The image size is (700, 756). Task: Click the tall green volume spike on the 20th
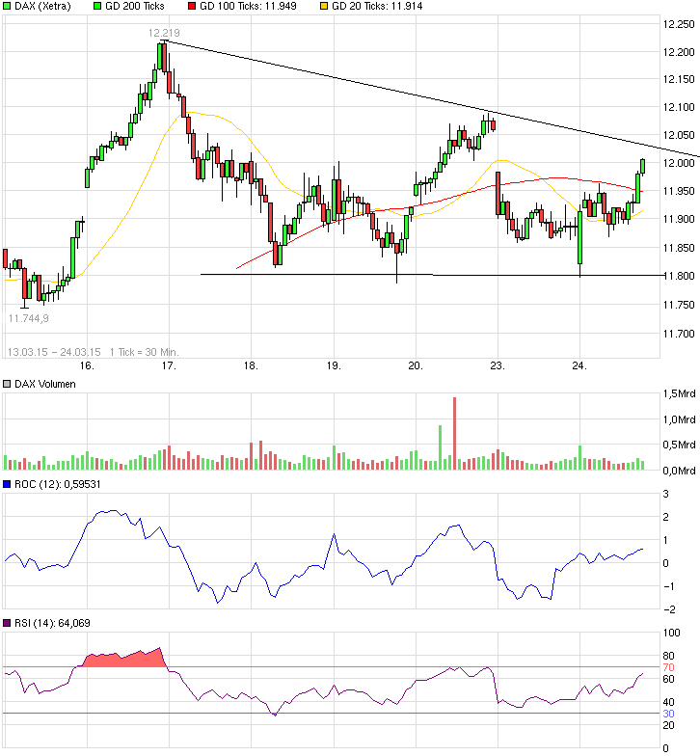point(440,447)
